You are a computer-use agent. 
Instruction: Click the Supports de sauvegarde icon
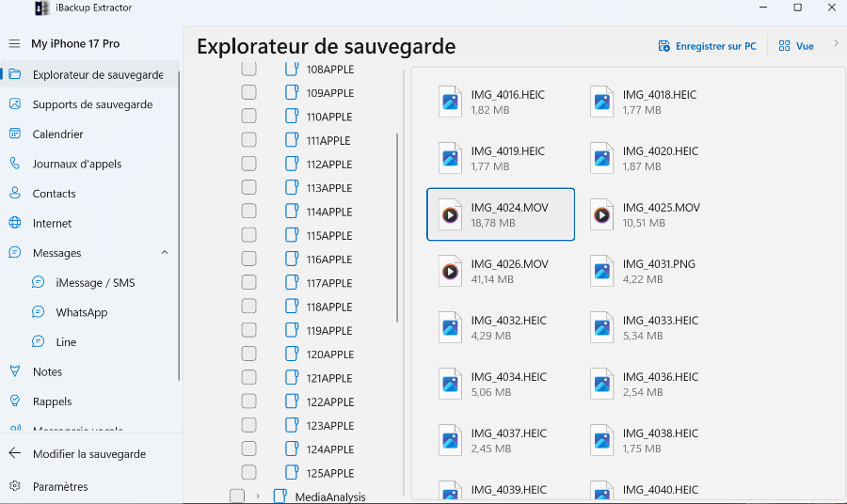coord(15,104)
